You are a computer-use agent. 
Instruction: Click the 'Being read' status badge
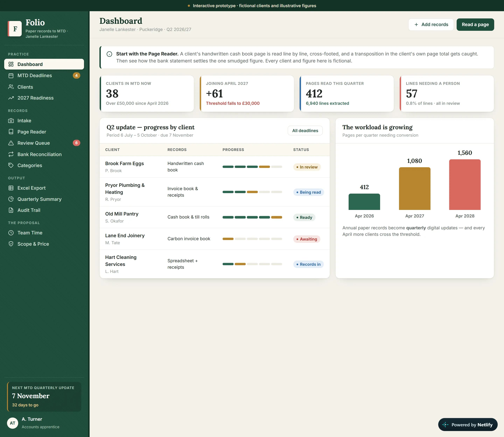click(308, 192)
